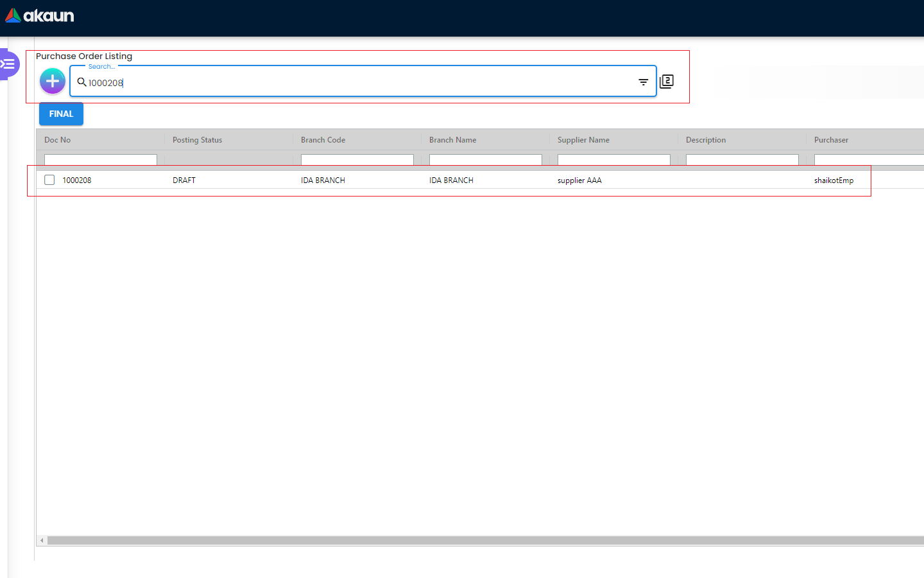Click the Supplier Name column header
The height and width of the screenshot is (578, 924).
[583, 140]
